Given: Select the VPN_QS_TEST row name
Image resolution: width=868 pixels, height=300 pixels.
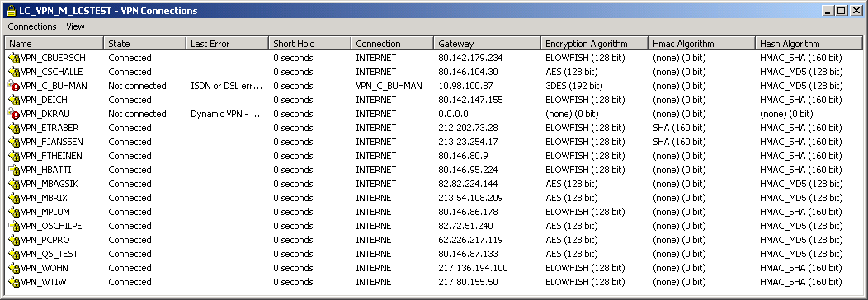Looking at the screenshot, I should pyautogui.click(x=50, y=254).
